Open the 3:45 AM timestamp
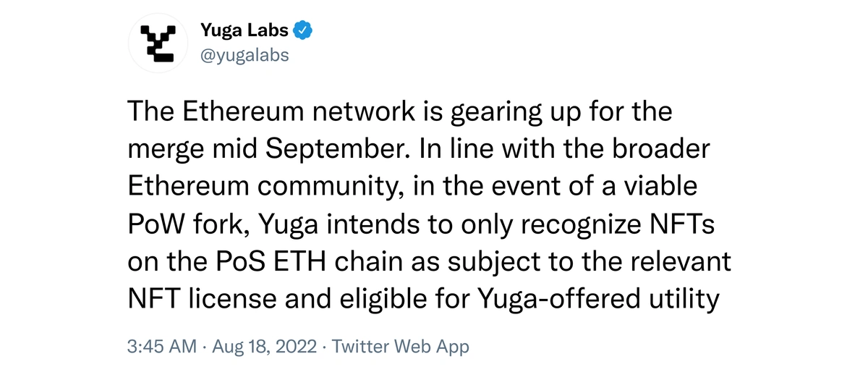The height and width of the screenshot is (367, 868). tap(161, 347)
